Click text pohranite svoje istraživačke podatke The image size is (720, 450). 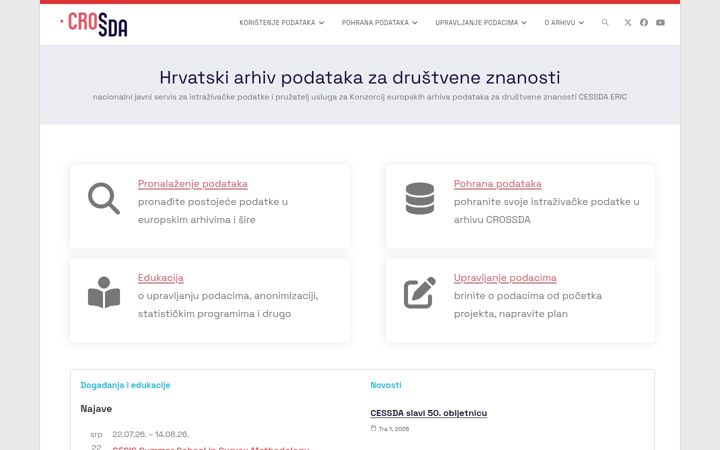(x=546, y=211)
